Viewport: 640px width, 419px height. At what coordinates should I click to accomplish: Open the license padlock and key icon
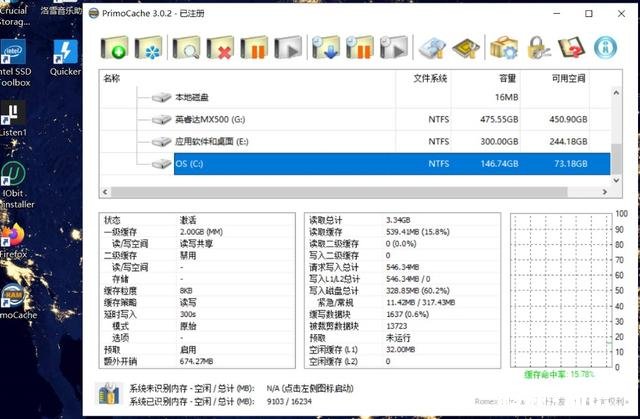(x=538, y=48)
